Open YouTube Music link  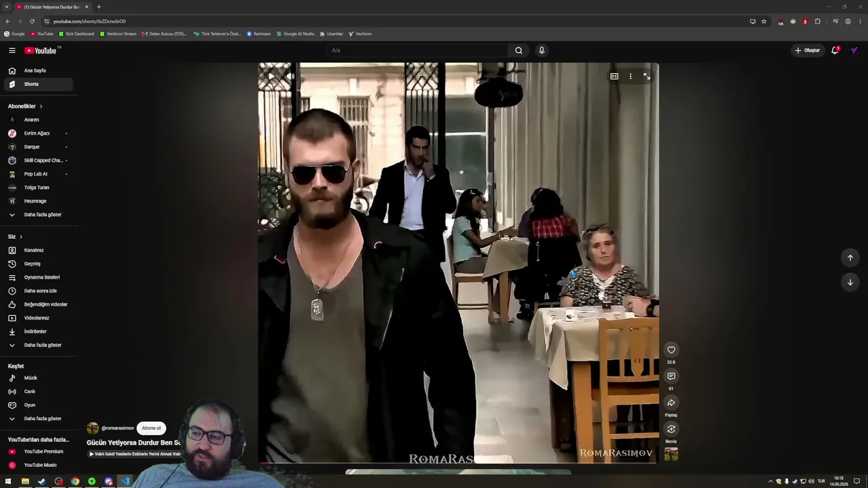point(38,465)
